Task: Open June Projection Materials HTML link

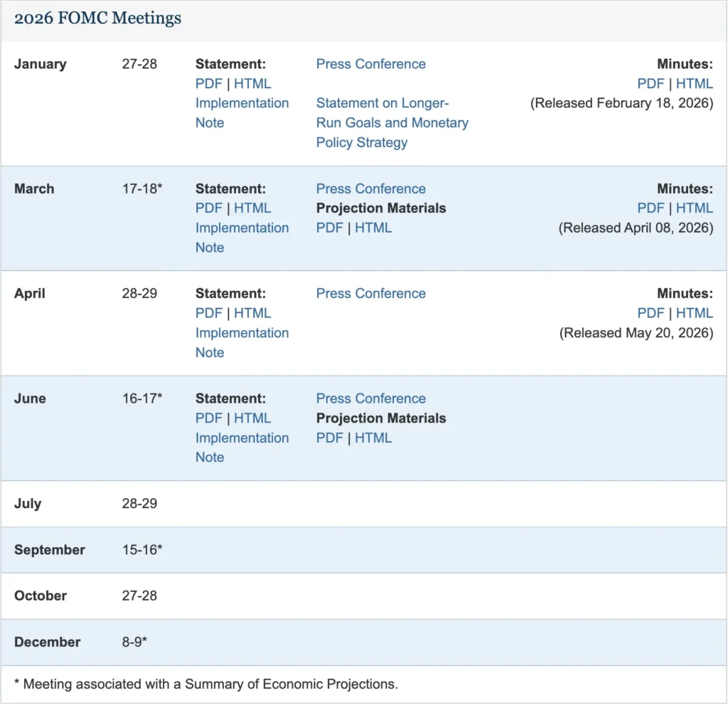Action: pyautogui.click(x=373, y=438)
